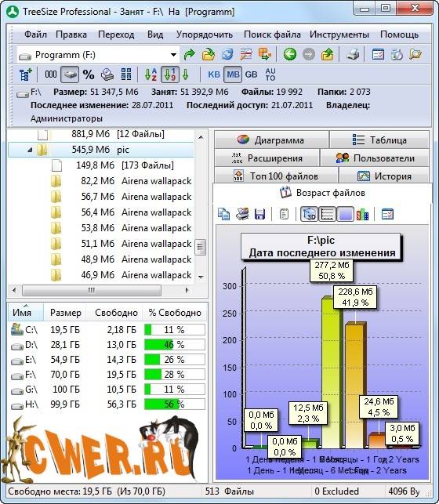Toggle percent display mode

pos(89,74)
